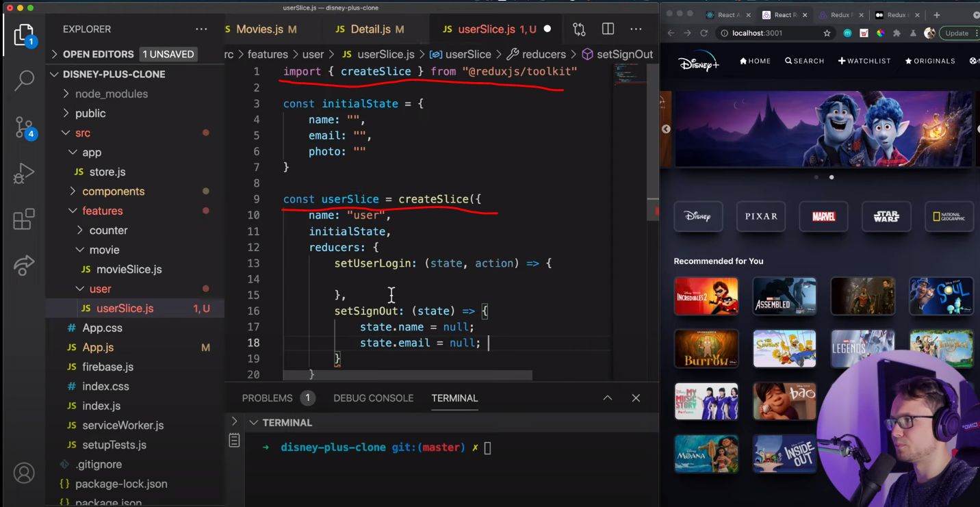Expand the node_modules folder

(112, 94)
